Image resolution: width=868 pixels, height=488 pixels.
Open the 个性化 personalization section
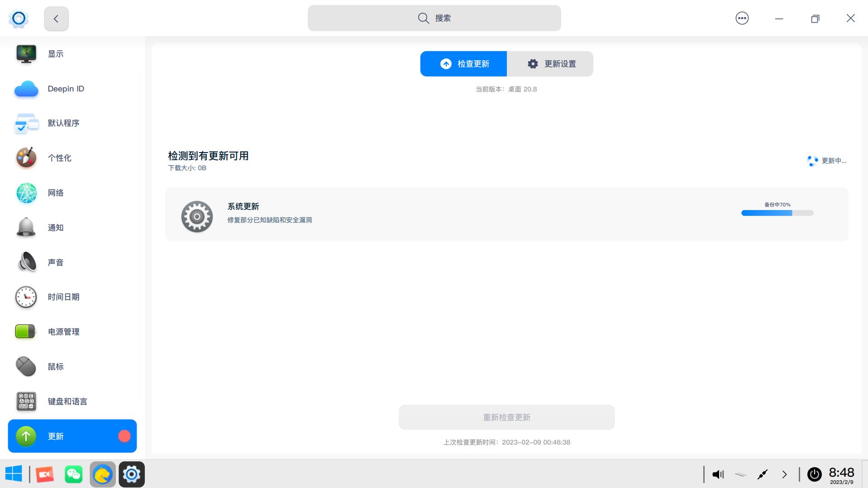pos(59,158)
